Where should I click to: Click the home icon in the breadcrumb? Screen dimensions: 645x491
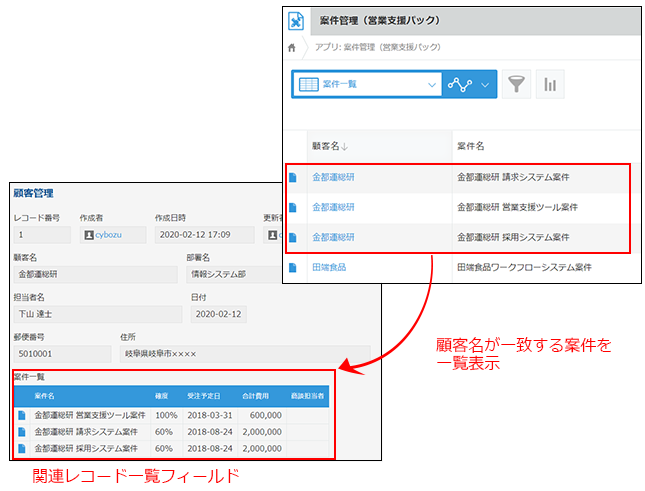click(292, 46)
